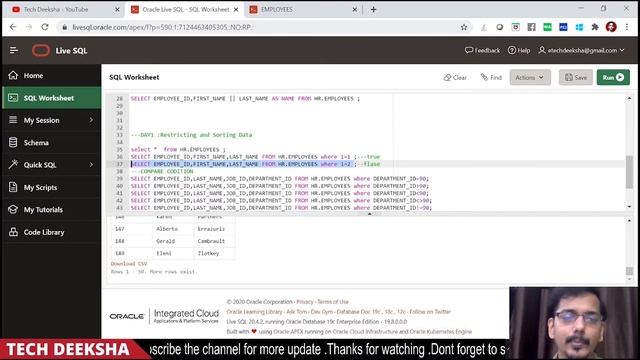Click the My Scripts document icon
The height and width of the screenshot is (360, 640).
pos(13,187)
